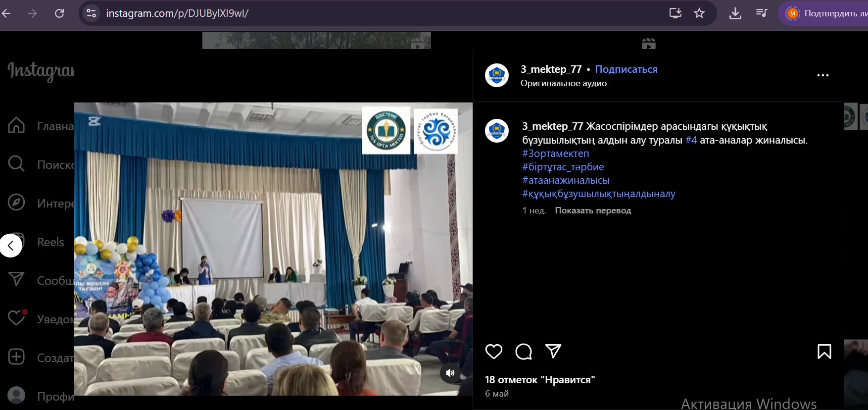
Task: Click the 6 май date
Action: [497, 394]
